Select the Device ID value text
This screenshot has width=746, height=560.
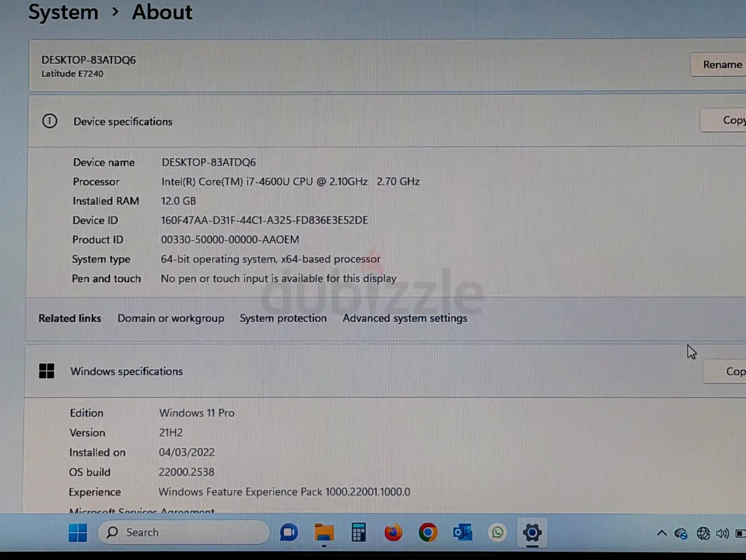point(264,220)
